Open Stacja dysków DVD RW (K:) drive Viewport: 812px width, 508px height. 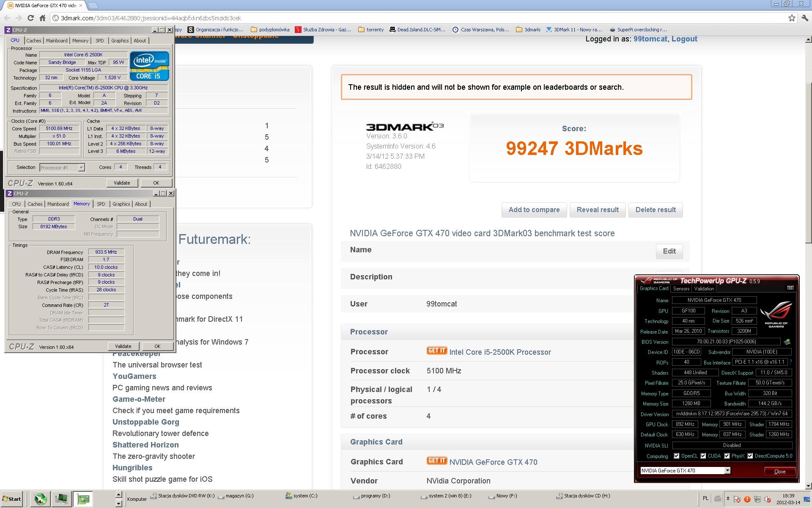point(183,496)
